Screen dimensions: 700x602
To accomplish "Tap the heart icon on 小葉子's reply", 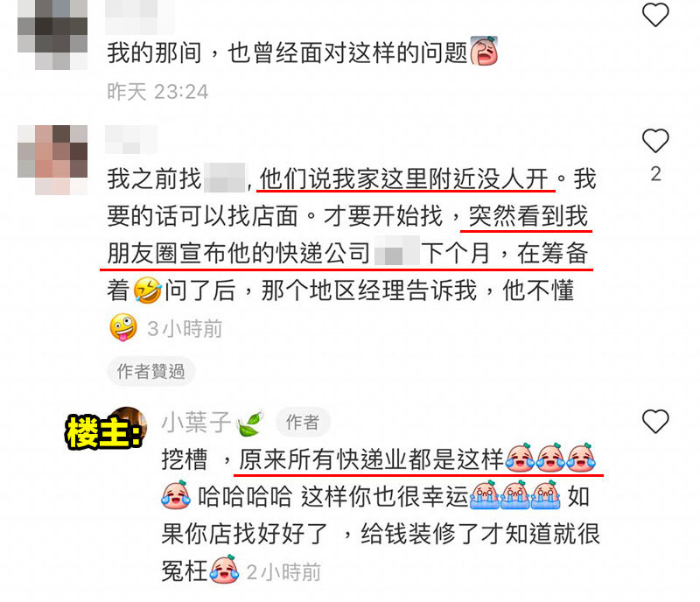I will point(654,421).
